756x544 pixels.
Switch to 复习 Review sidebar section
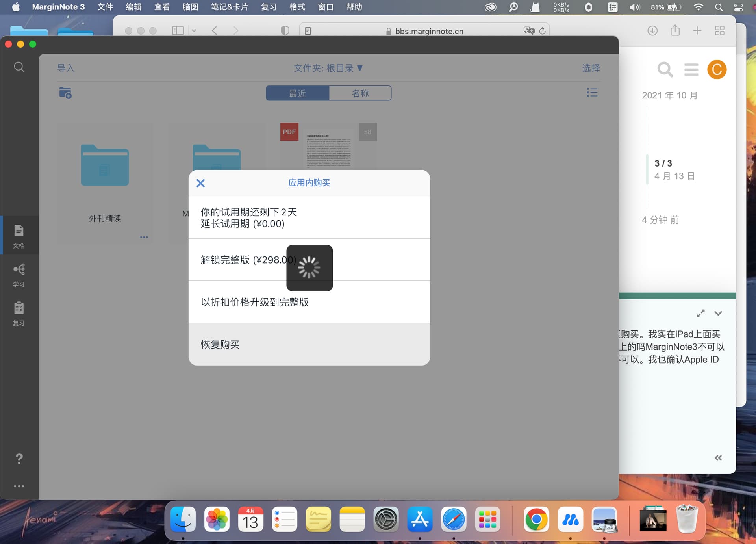coord(19,314)
